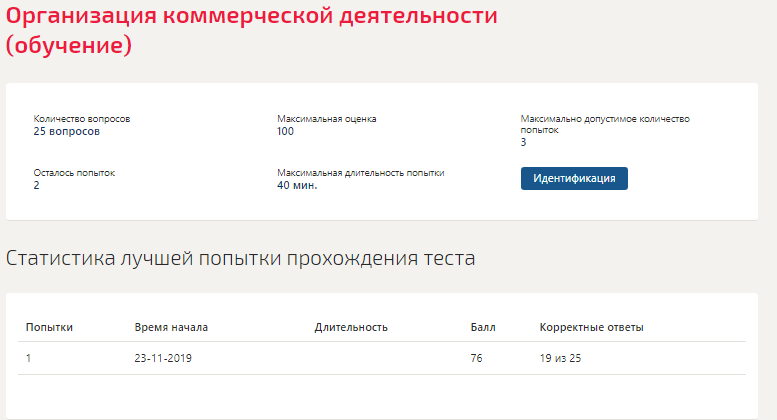Click the score value 76
This screenshot has height=420, width=777.
click(477, 358)
